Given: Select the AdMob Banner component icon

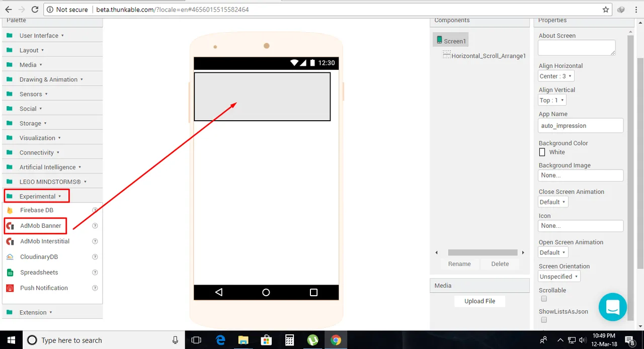Looking at the screenshot, I should pyautogui.click(x=10, y=226).
